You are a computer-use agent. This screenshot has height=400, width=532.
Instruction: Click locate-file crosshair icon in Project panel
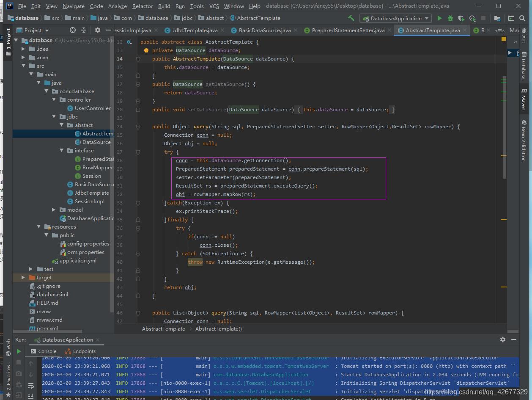click(72, 30)
